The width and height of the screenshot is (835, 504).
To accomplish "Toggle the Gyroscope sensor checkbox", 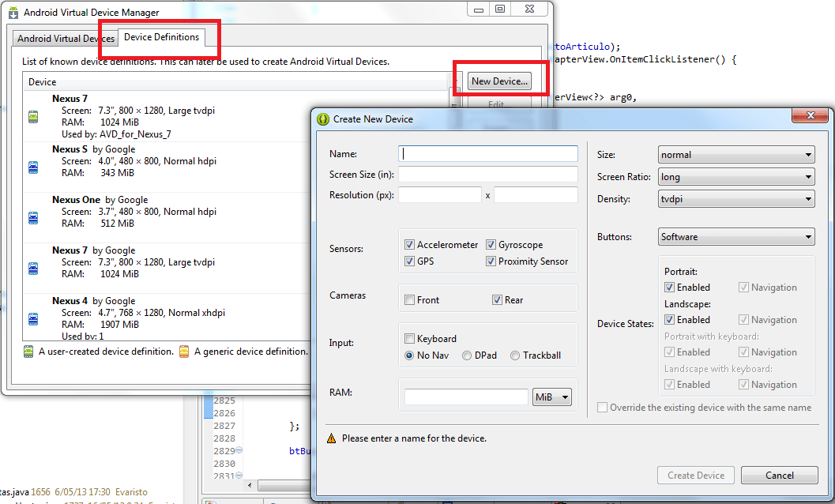I will [491, 245].
